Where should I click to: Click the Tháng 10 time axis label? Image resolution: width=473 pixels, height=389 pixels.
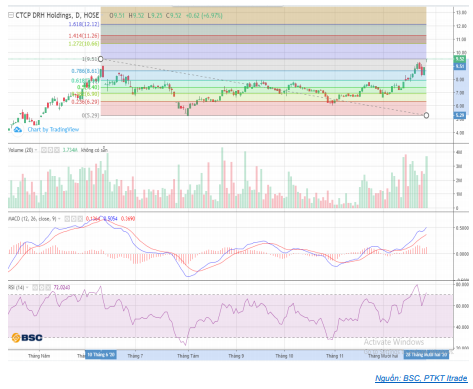pyautogui.click(x=284, y=356)
